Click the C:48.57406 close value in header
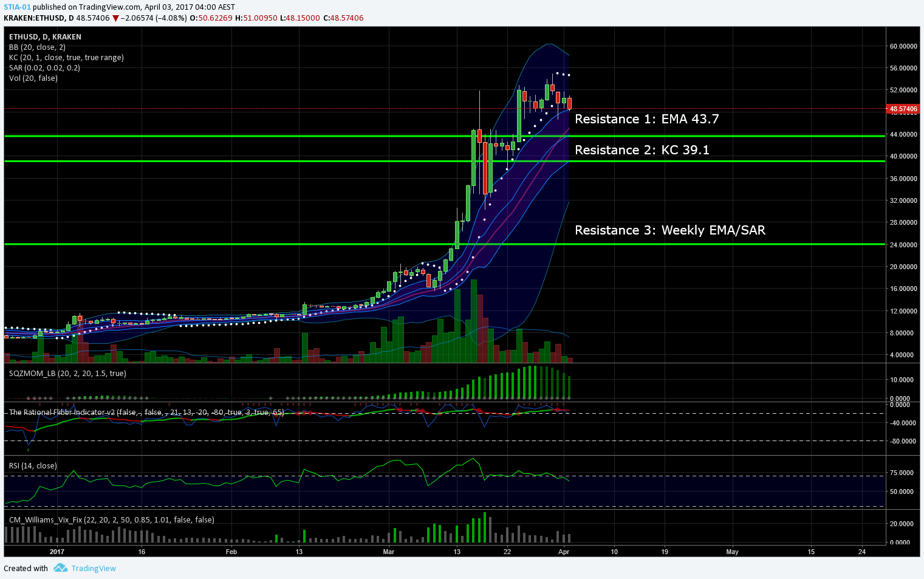The width and height of the screenshot is (924, 579). point(343,18)
